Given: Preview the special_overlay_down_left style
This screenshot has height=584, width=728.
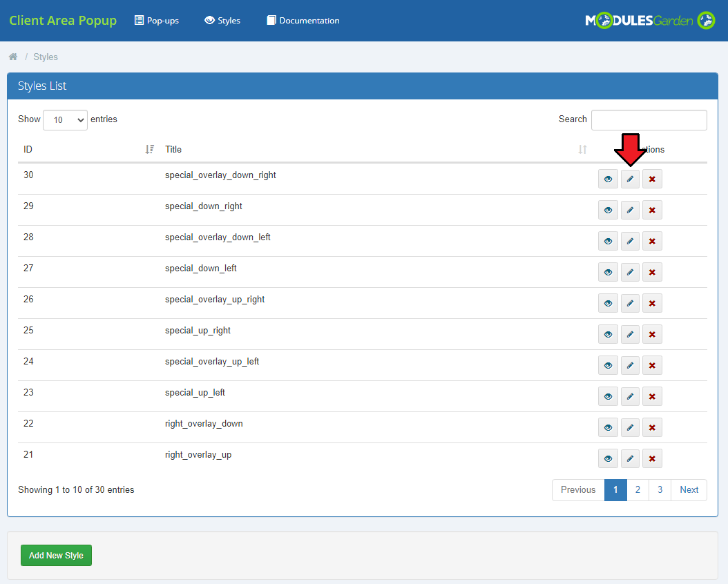Looking at the screenshot, I should [x=608, y=241].
